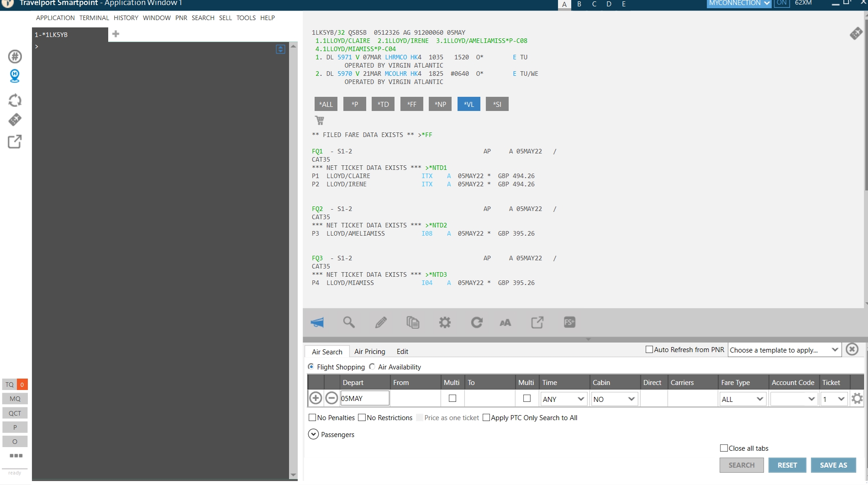This screenshot has width=868, height=485.
Task: Click the redo refresh toolbar icon
Action: pyautogui.click(x=477, y=322)
